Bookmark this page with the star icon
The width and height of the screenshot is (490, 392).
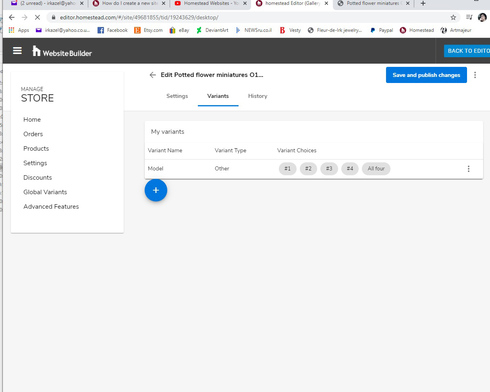click(453, 17)
